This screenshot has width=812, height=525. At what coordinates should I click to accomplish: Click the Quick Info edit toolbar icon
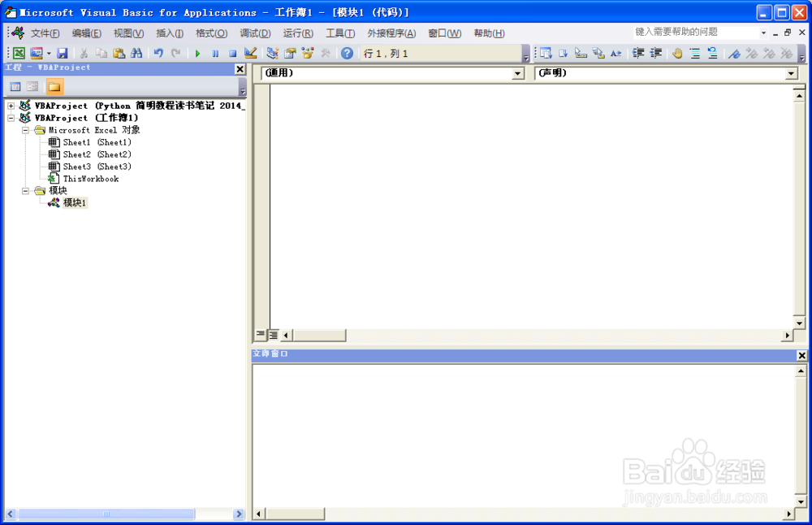pyautogui.click(x=581, y=53)
